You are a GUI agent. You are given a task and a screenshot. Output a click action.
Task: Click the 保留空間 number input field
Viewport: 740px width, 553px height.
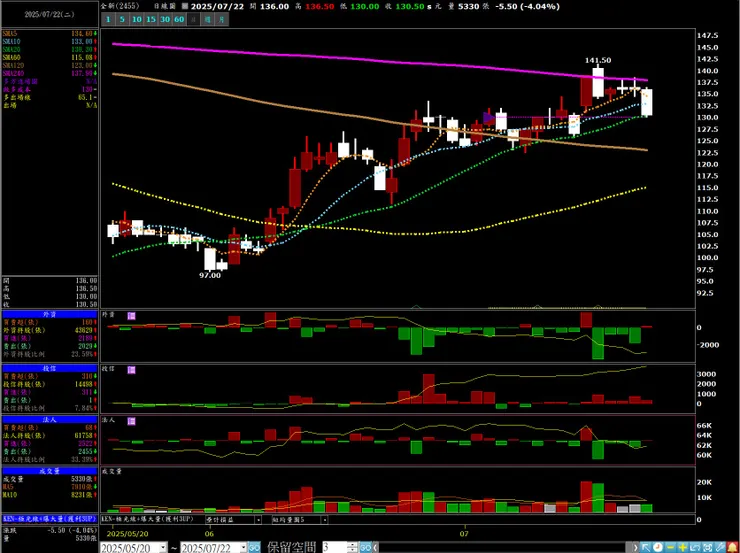point(335,547)
